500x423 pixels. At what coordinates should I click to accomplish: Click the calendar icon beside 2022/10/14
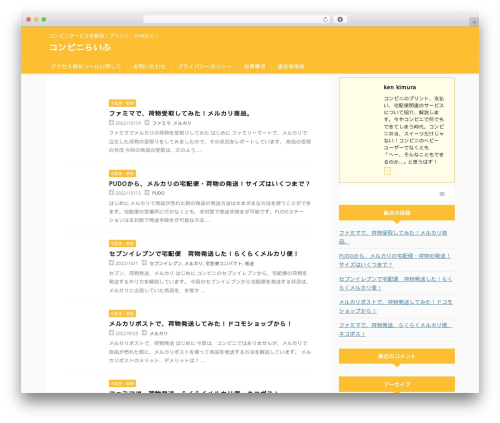pyautogui.click(x=111, y=123)
